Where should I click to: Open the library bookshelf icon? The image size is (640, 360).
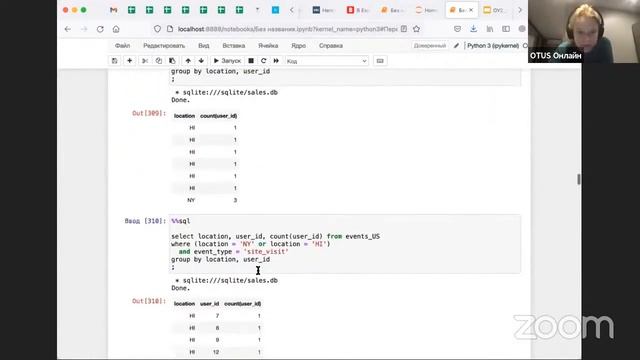pos(490,29)
